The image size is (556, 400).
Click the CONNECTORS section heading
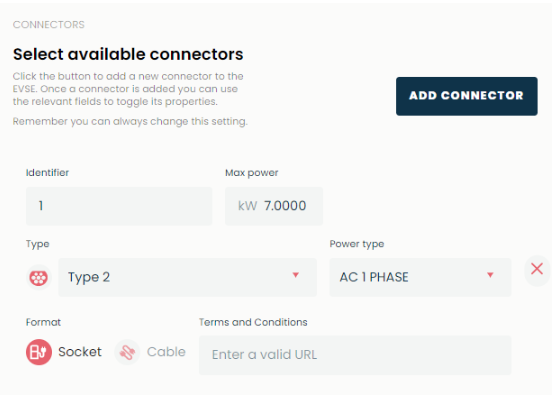[49, 25]
